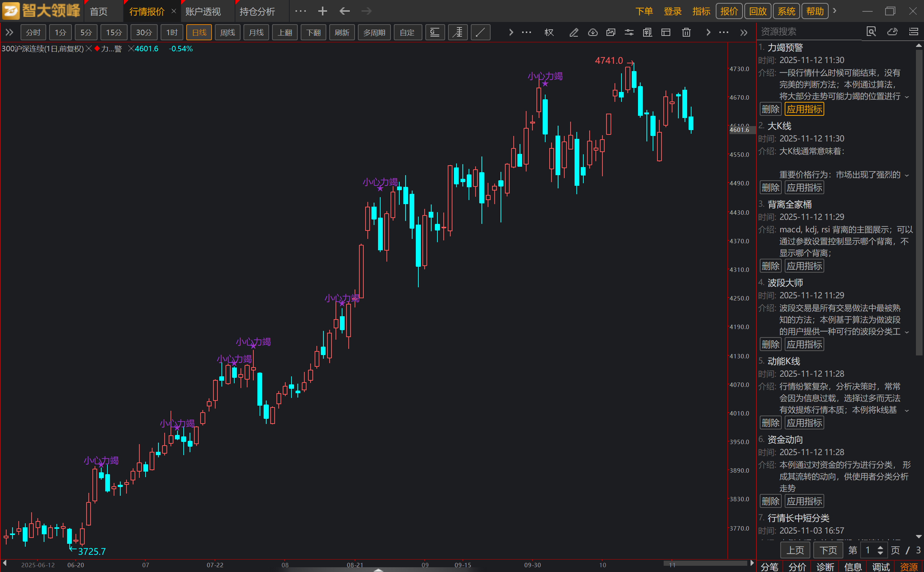Click the back arrow navigation icon
This screenshot has width=924, height=572.
(344, 11)
